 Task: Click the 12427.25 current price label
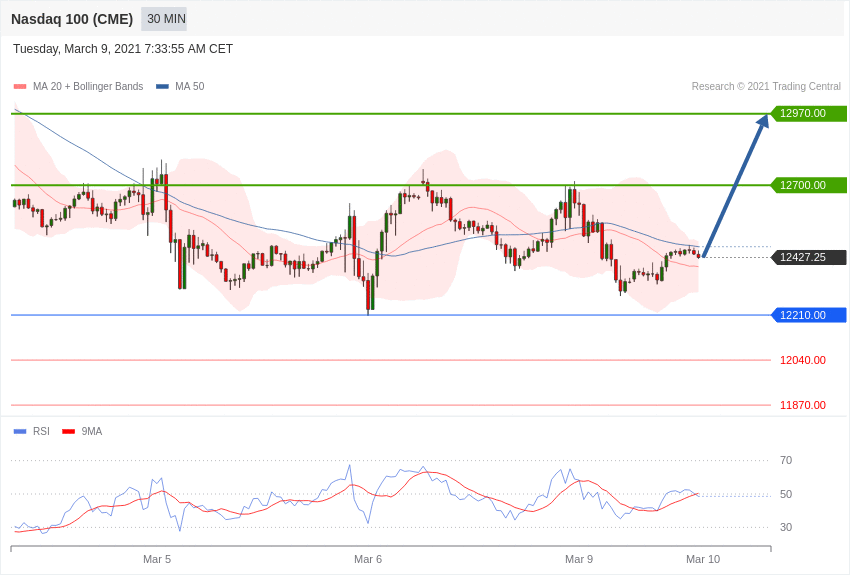coord(808,257)
